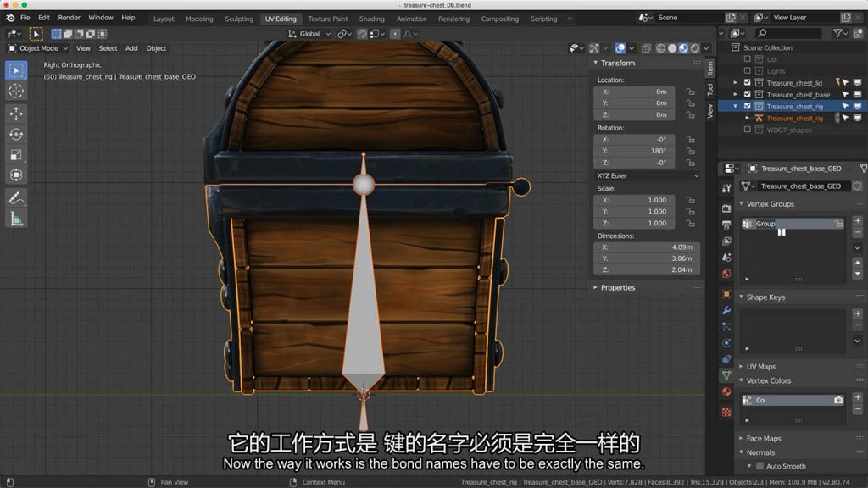The width and height of the screenshot is (868, 488).
Task: Select the Cursor tool
Action: click(x=16, y=91)
